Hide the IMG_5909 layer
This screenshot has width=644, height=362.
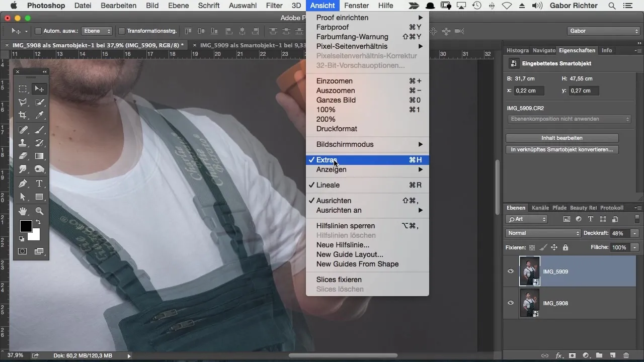pos(511,271)
